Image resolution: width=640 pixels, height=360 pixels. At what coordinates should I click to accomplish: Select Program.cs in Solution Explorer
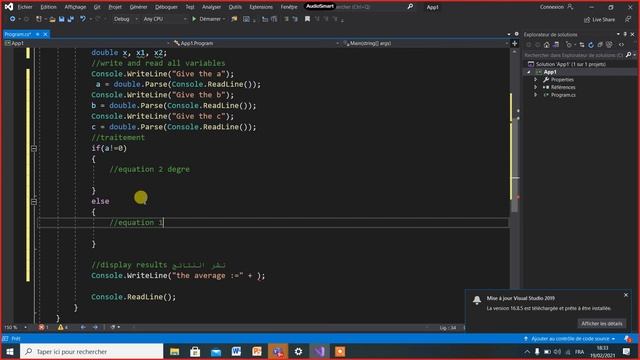[x=563, y=95]
